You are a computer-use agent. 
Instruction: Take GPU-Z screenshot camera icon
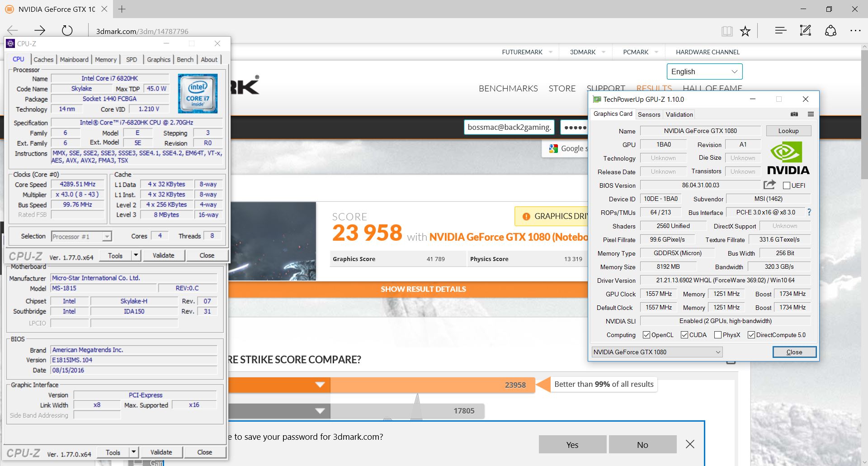pos(794,114)
